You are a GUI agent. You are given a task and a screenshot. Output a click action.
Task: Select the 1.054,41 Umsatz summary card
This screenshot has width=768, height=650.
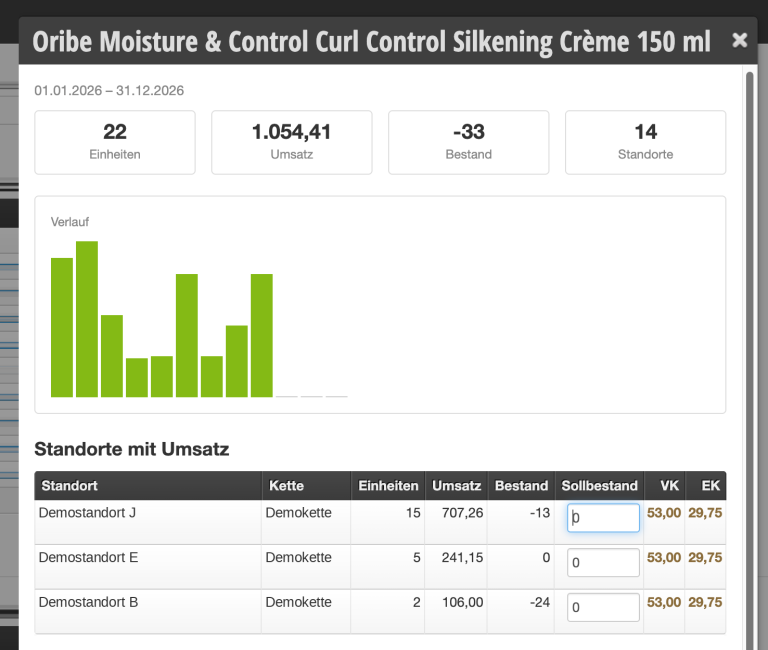pos(291,142)
